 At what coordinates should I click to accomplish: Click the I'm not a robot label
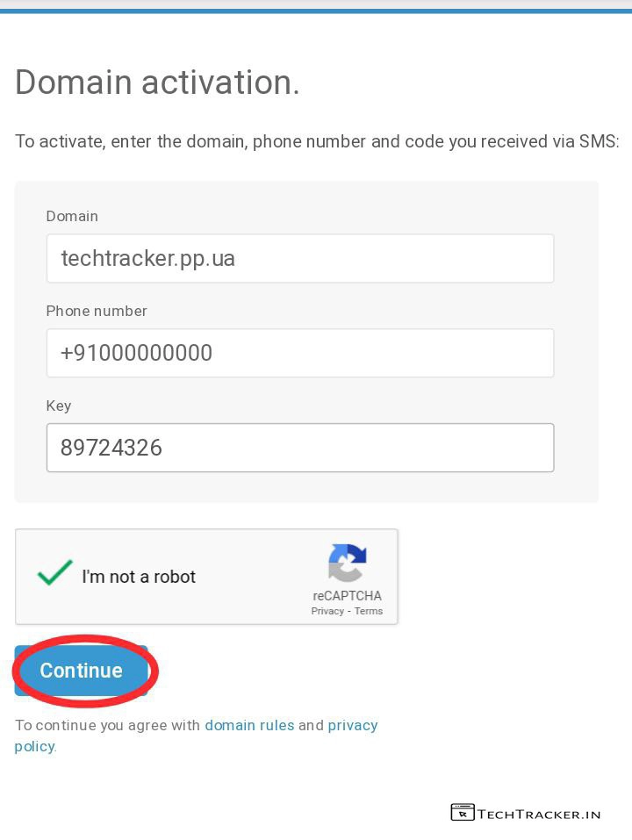(139, 577)
